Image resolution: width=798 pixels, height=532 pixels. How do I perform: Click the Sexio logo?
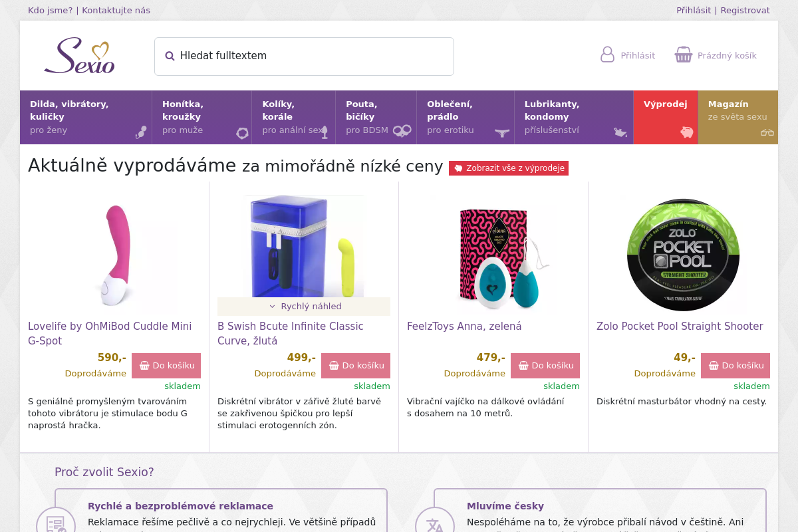click(79, 56)
